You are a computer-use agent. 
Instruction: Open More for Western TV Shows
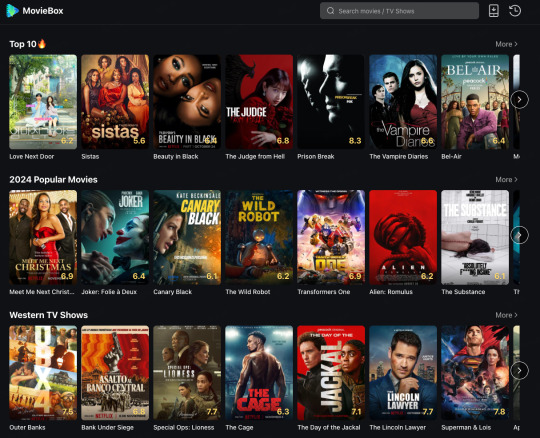coord(506,315)
